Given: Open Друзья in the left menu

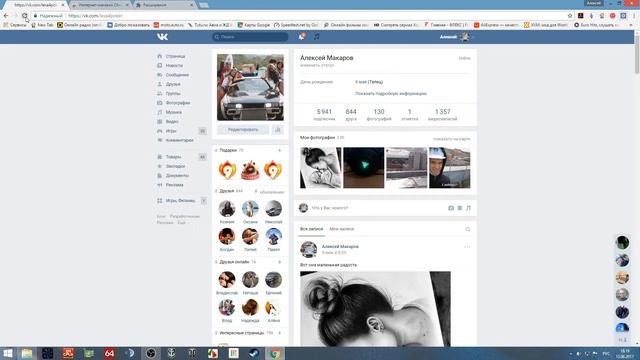Looking at the screenshot, I should click(173, 84).
